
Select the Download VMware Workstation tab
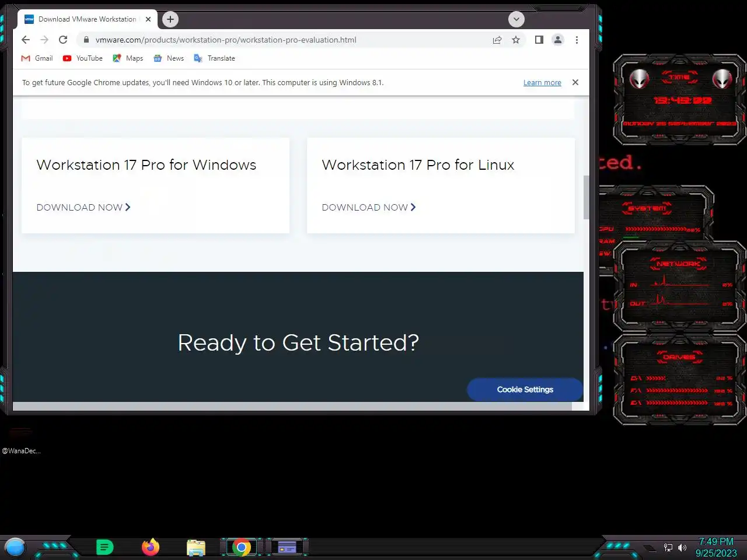pyautogui.click(x=87, y=19)
